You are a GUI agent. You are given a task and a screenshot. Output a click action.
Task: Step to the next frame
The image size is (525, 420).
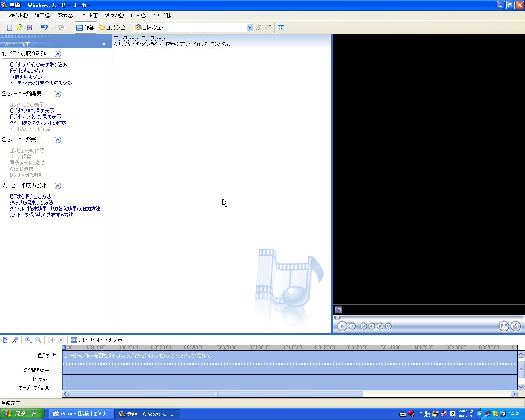click(380, 326)
